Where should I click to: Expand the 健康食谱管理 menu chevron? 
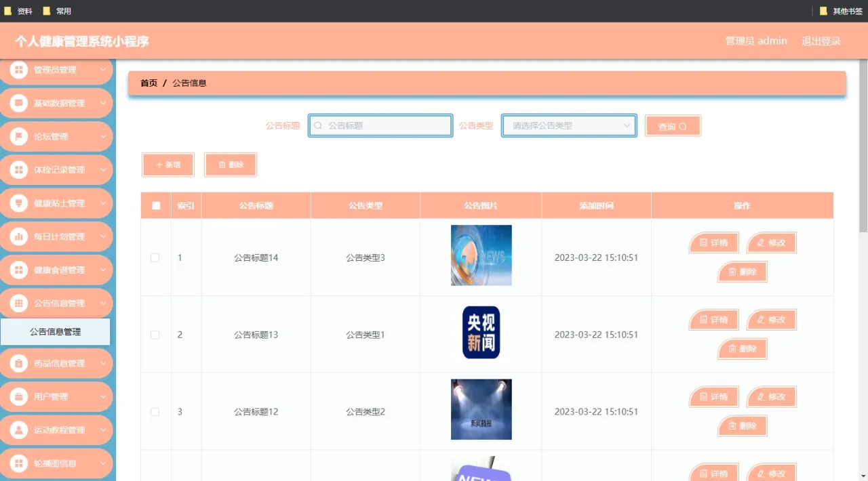click(x=103, y=270)
